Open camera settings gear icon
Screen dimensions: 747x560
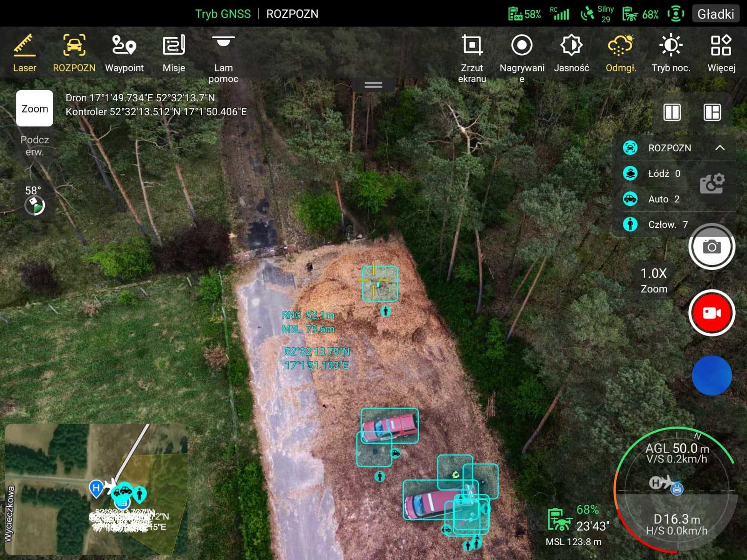[x=712, y=183]
